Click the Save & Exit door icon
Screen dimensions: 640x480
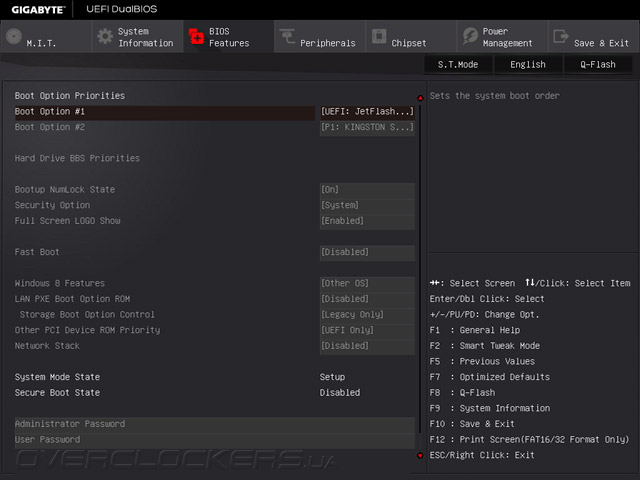pyautogui.click(x=561, y=36)
